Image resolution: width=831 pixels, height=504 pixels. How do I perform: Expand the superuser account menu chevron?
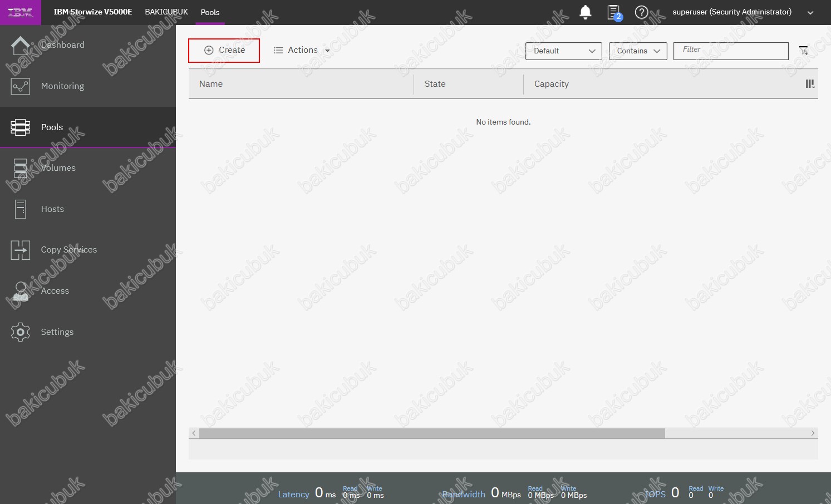tap(810, 13)
